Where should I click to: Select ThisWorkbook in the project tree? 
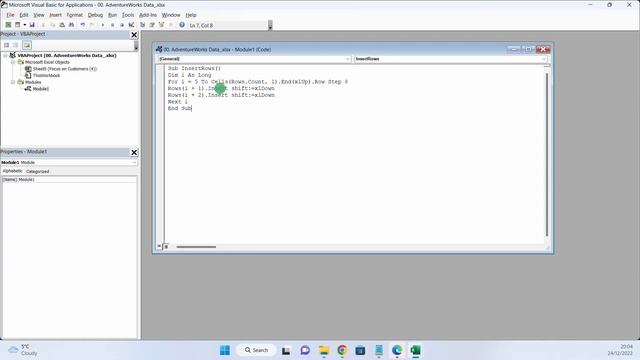(x=46, y=76)
